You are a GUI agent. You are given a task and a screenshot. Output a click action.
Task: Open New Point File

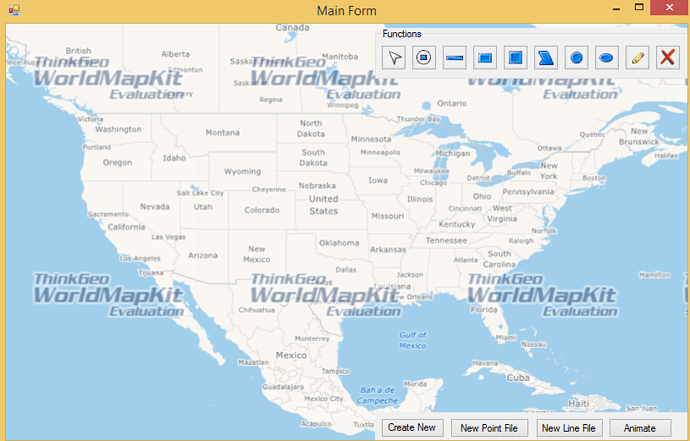pyautogui.click(x=489, y=428)
